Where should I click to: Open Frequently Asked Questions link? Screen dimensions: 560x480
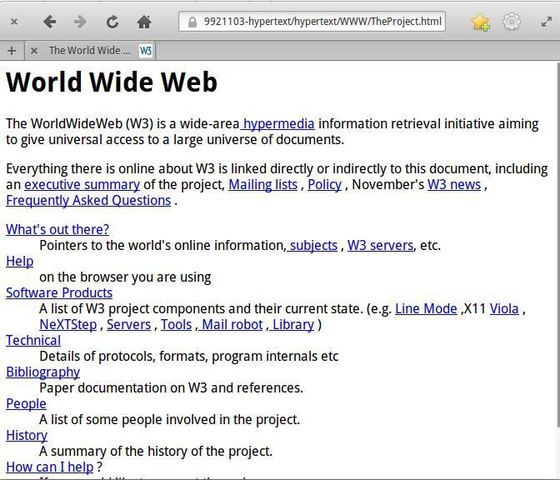click(89, 200)
